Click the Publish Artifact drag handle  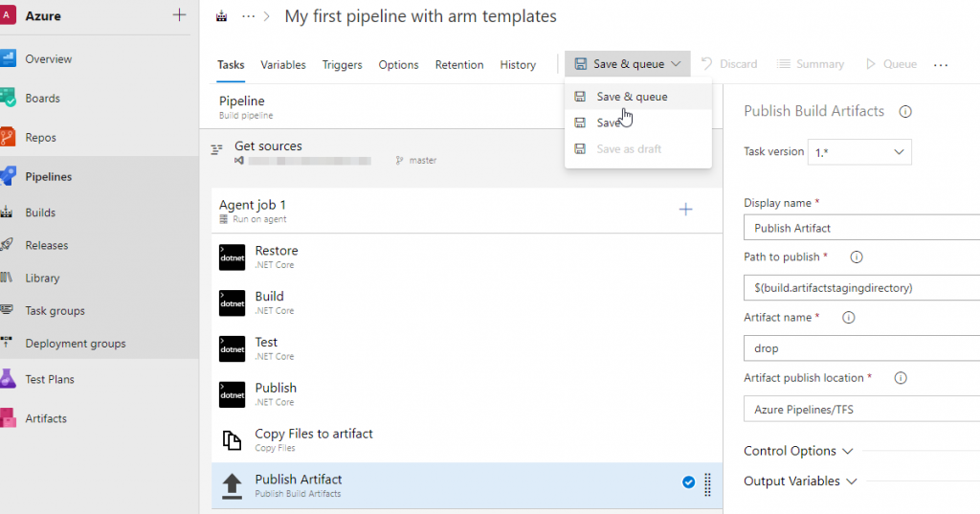tap(707, 484)
